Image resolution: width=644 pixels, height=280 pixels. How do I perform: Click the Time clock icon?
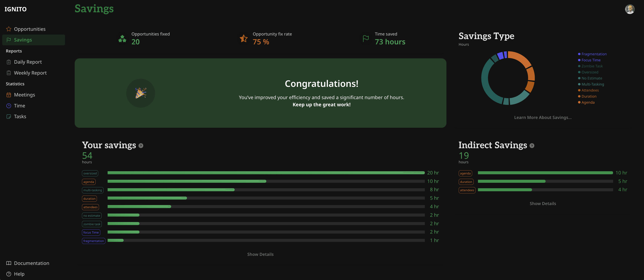point(9,105)
